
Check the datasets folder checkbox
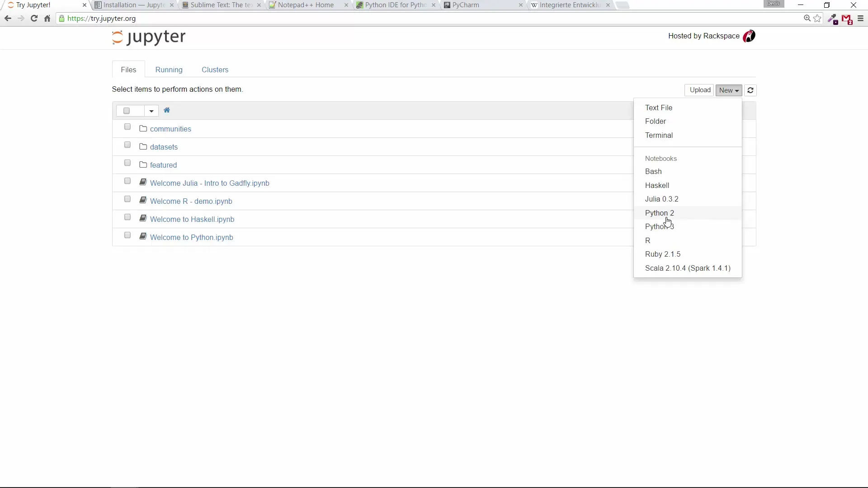[x=127, y=145]
